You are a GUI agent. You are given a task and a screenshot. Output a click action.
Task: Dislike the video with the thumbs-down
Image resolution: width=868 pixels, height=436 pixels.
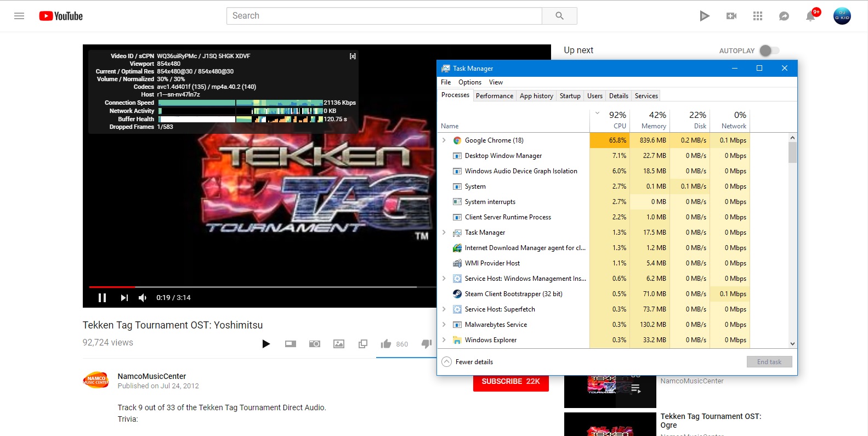tap(427, 344)
